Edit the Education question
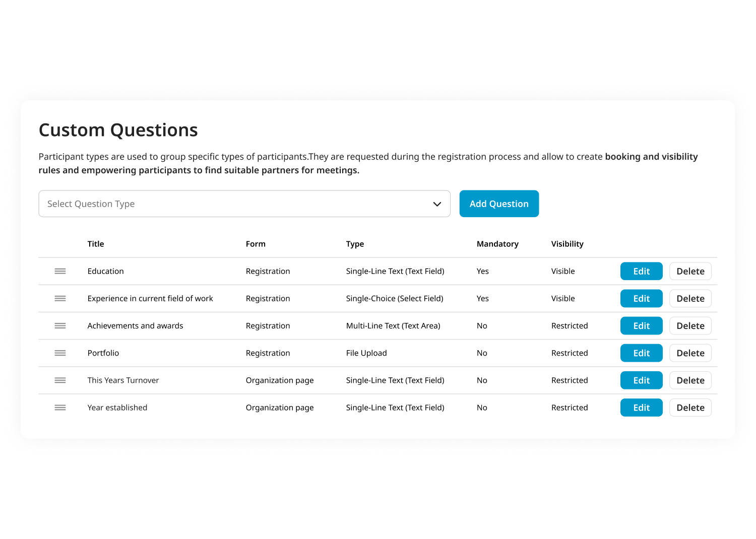The width and height of the screenshot is (756, 539). [641, 271]
